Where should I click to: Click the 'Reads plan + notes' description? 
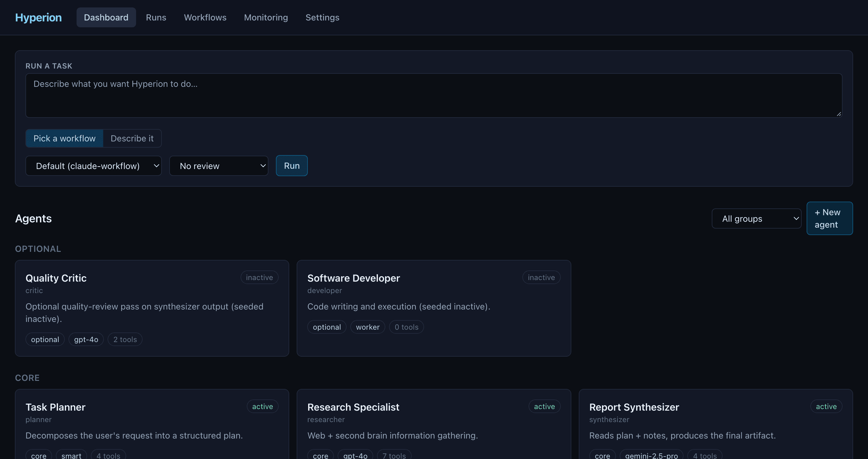tap(682, 435)
